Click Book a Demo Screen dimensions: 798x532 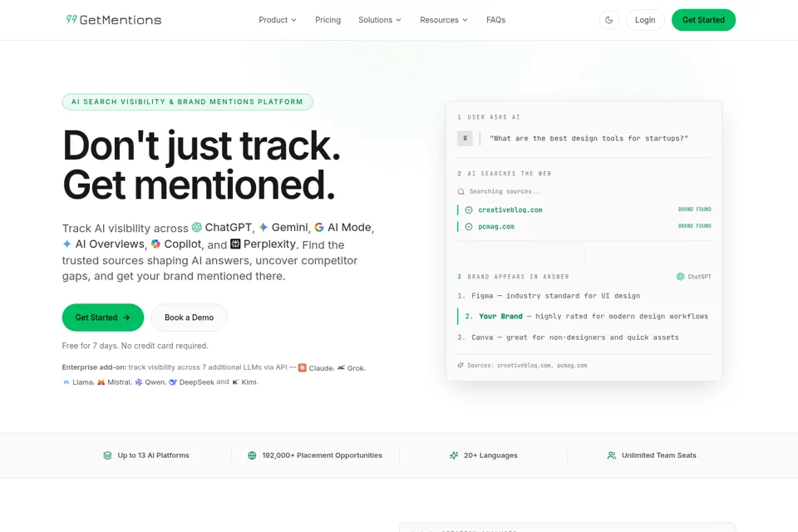point(189,318)
